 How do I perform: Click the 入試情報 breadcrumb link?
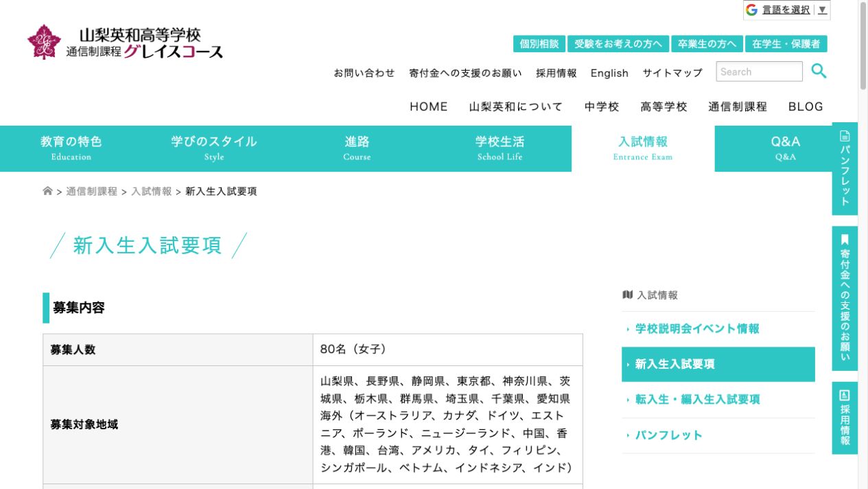click(x=152, y=192)
